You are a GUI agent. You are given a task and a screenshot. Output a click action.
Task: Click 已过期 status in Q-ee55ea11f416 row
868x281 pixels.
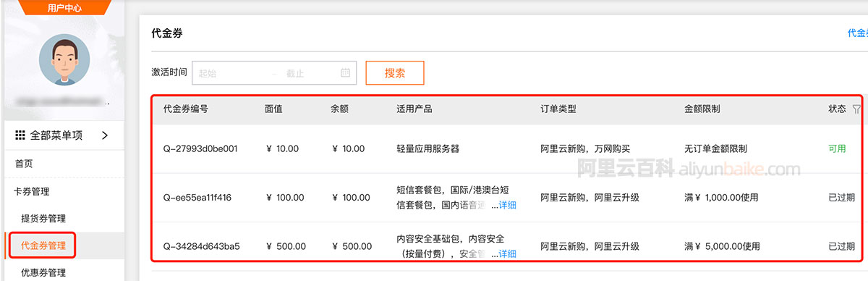click(x=841, y=198)
